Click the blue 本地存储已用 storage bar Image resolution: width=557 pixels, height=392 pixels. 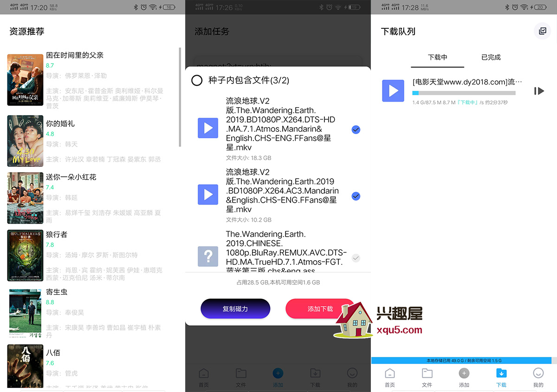coord(461,360)
